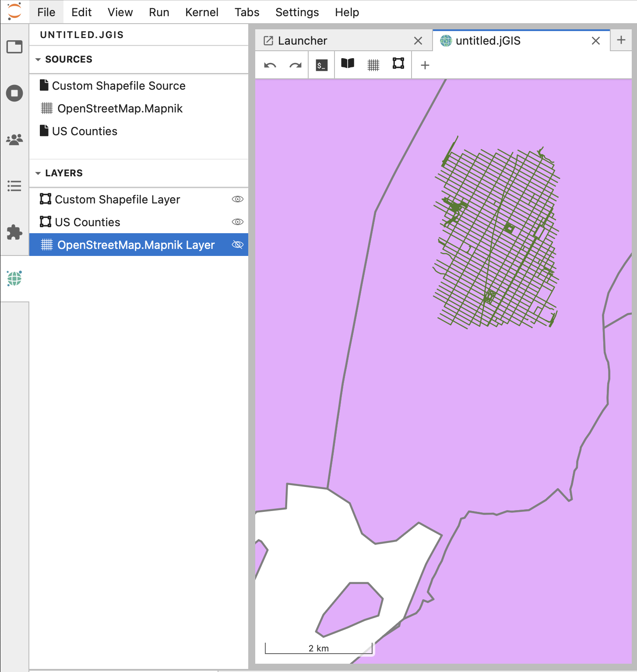637x672 pixels.
Task: Select the Custom Shapefile Source entry
Action: [x=118, y=86]
